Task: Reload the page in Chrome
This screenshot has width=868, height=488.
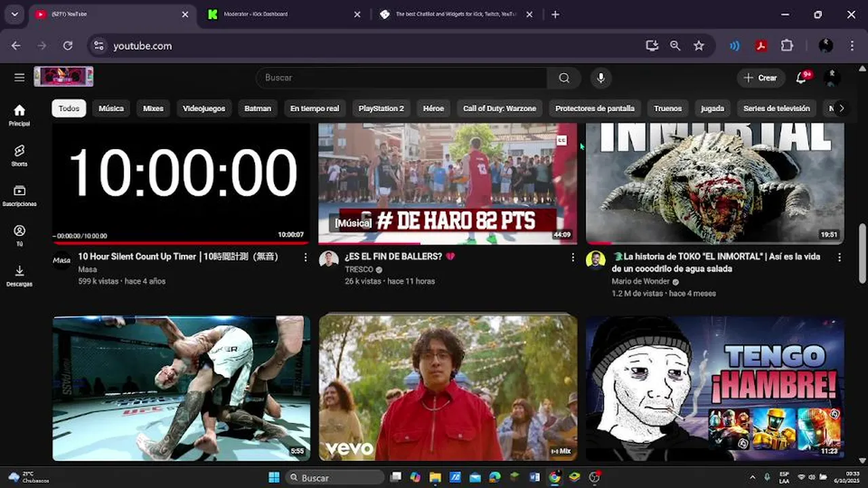Action: click(x=68, y=45)
